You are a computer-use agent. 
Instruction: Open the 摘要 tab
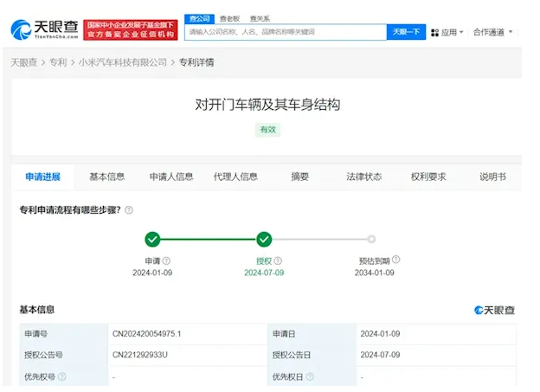point(300,177)
